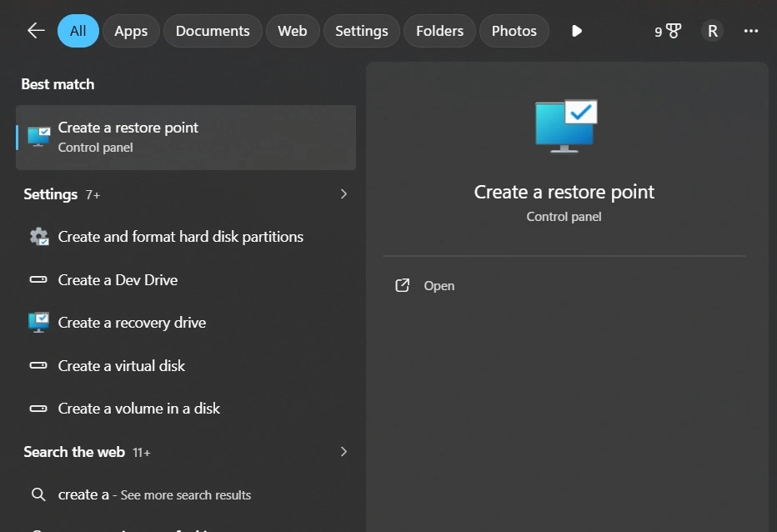Switch to the Settings filter tab
The height and width of the screenshot is (532, 777).
[x=362, y=31]
